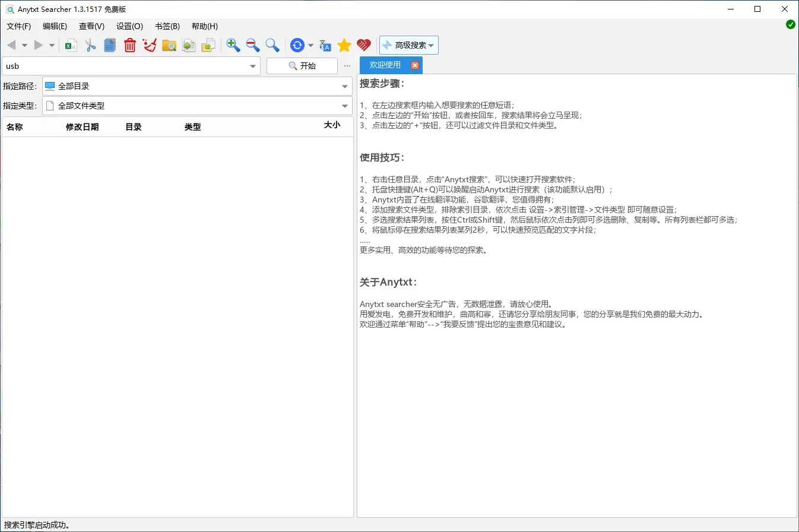Click the blue document copy icon

pyautogui.click(x=110, y=45)
